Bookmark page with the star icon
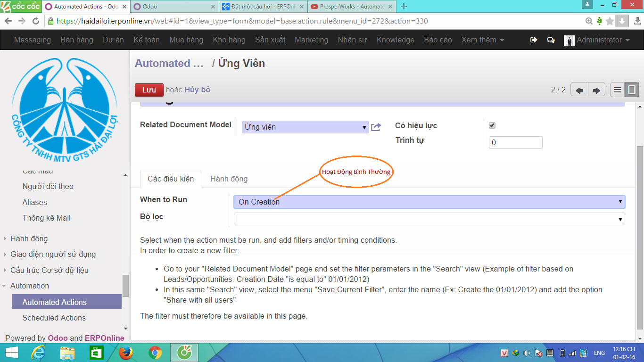The height and width of the screenshot is (362, 644). pyautogui.click(x=610, y=21)
